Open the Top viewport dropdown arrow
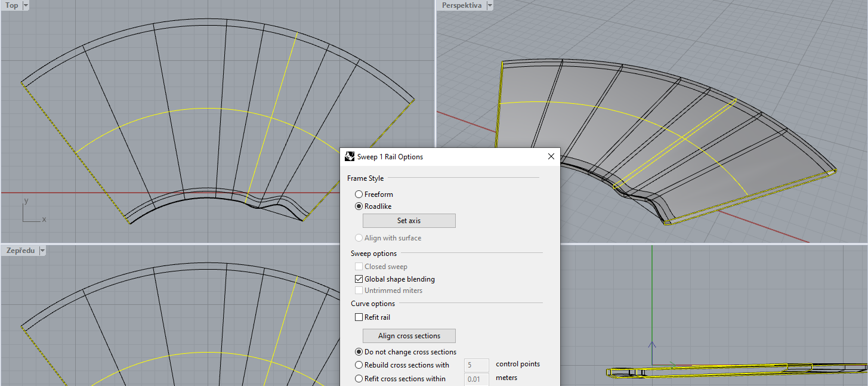This screenshot has height=386, width=868. pos(26,5)
